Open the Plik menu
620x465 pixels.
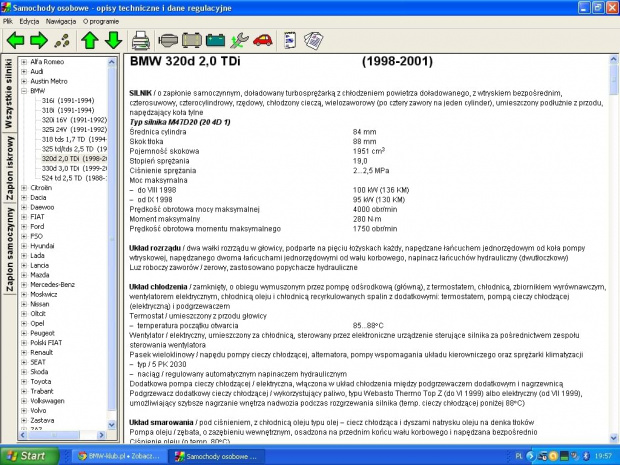8,21
